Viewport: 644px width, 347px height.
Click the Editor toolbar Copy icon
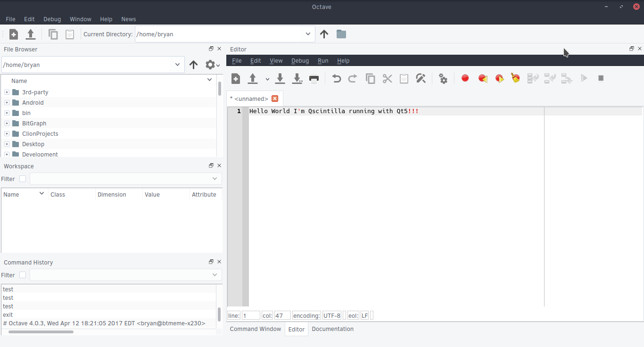pos(371,79)
